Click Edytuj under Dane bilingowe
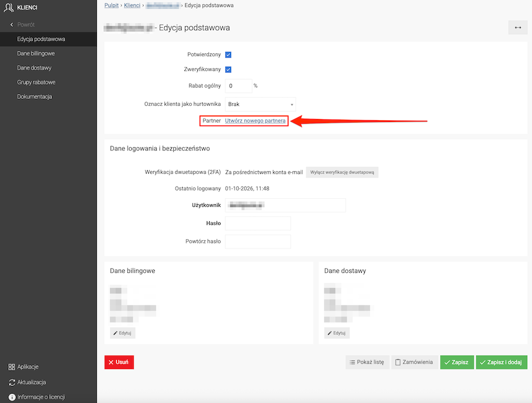The width and height of the screenshot is (532, 403). (122, 333)
